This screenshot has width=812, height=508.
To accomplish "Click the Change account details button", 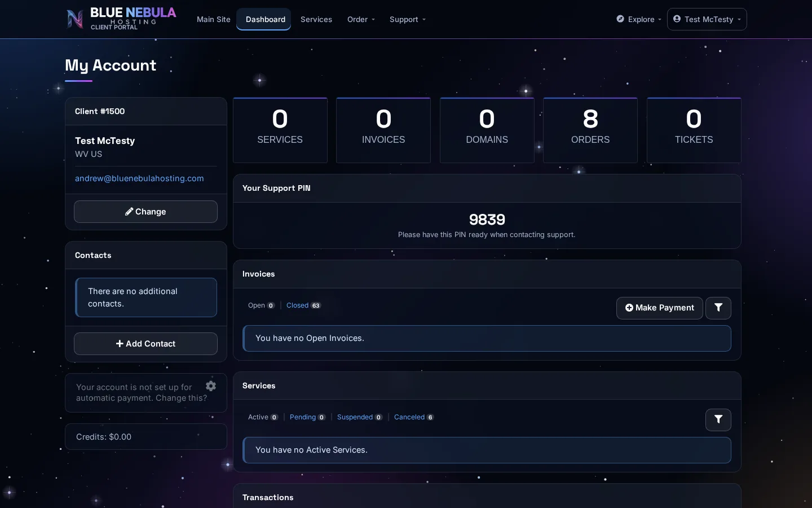I will [145, 212].
